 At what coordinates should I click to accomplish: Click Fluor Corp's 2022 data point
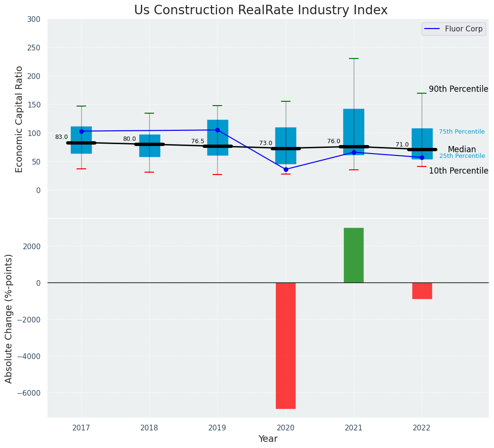point(422,157)
